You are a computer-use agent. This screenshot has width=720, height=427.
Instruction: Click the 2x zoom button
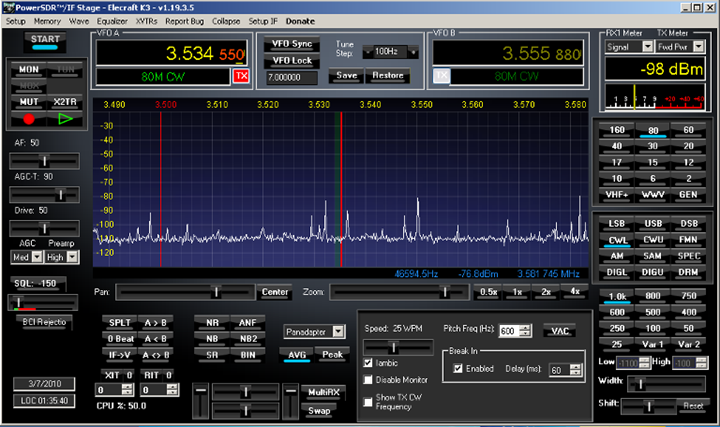546,292
